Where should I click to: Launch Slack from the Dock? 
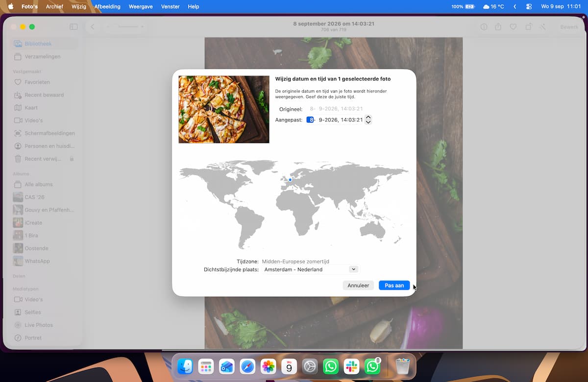click(352, 366)
